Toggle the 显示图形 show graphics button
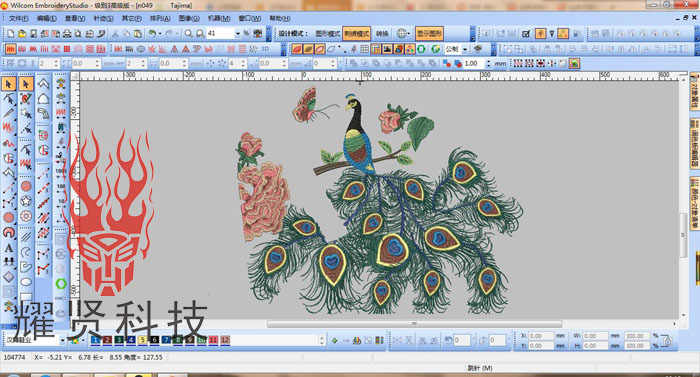The image size is (700, 377). (x=429, y=34)
